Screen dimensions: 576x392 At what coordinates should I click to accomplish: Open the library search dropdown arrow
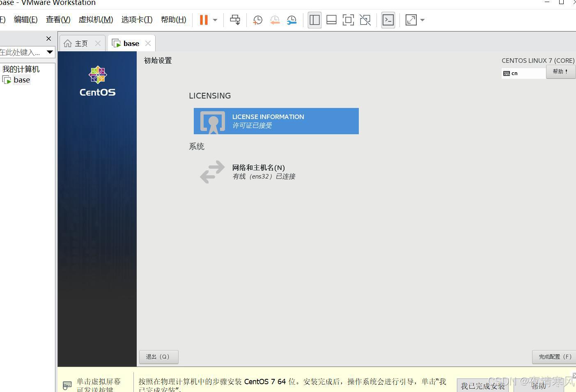(x=50, y=52)
